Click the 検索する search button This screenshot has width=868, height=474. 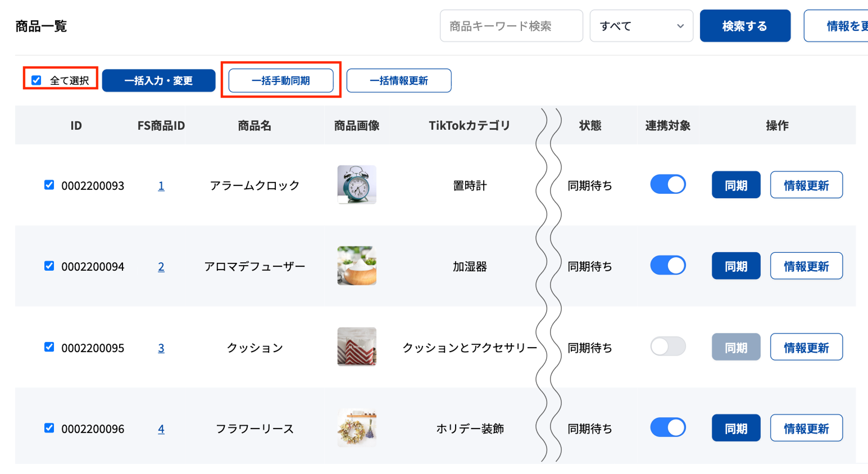pyautogui.click(x=745, y=25)
